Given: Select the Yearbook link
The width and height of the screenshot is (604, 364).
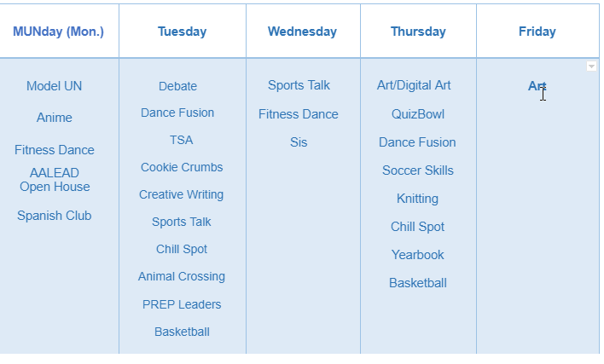Looking at the screenshot, I should click(x=418, y=255).
